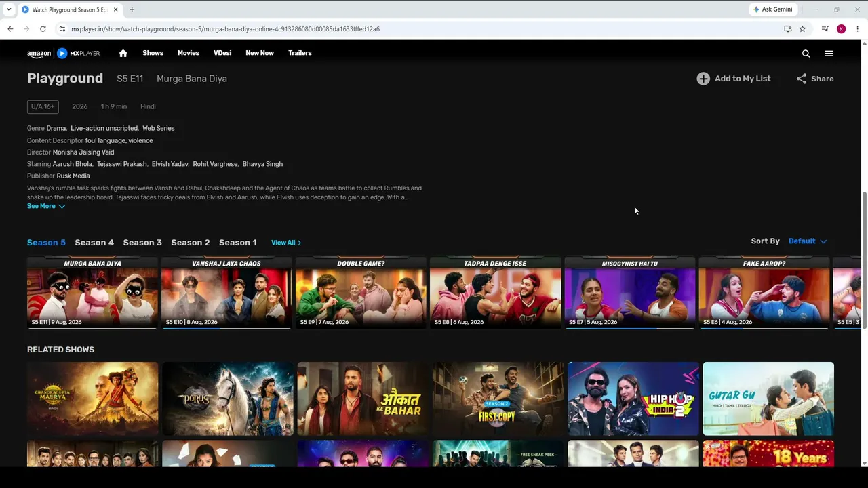868x488 pixels.
Task: Open director Monisha Jaising Vaid link
Action: pos(83,152)
